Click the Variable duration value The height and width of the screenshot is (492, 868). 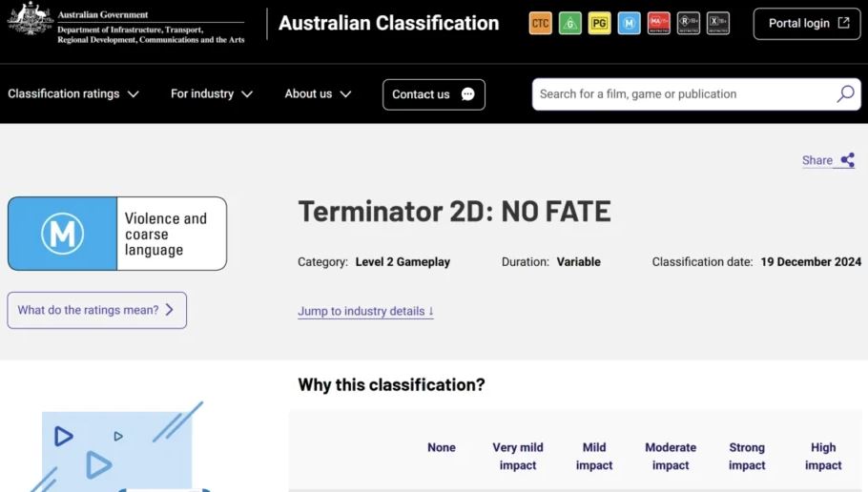(x=578, y=262)
